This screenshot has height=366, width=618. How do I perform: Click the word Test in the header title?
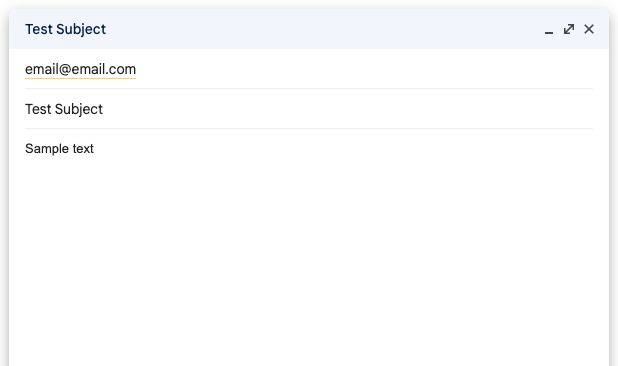[x=39, y=29]
